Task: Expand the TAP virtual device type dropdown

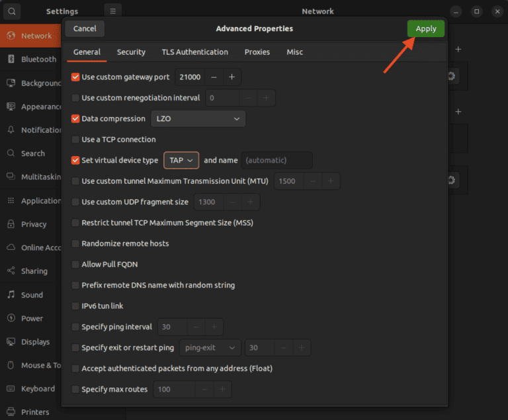Action: click(181, 161)
